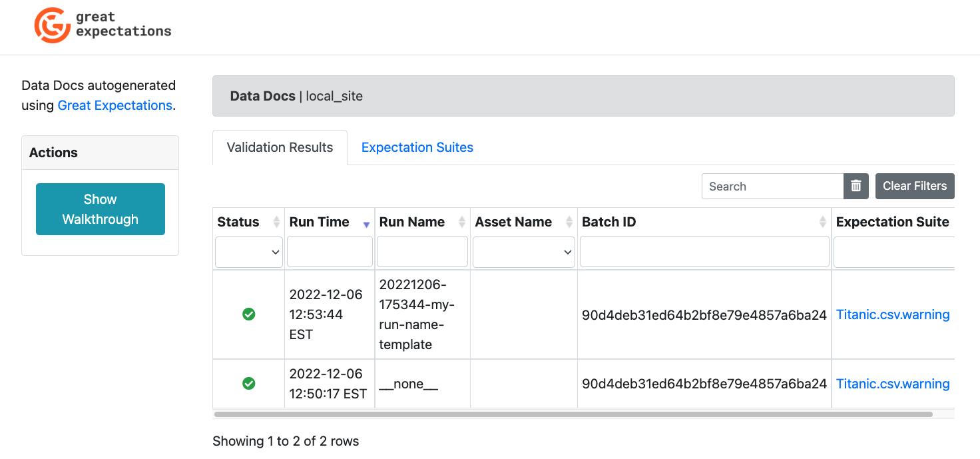980x459 pixels.
Task: Sort by the Batch ID column arrows
Action: 823,223
